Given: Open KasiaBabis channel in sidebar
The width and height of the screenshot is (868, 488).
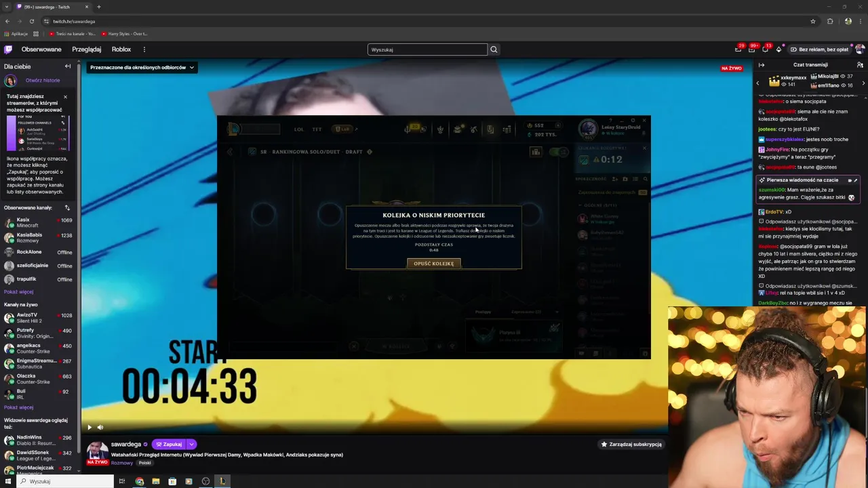Looking at the screenshot, I should point(38,237).
